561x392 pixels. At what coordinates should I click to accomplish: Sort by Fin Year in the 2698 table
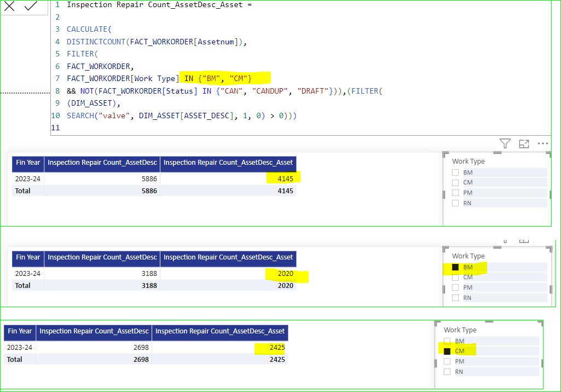[20, 331]
